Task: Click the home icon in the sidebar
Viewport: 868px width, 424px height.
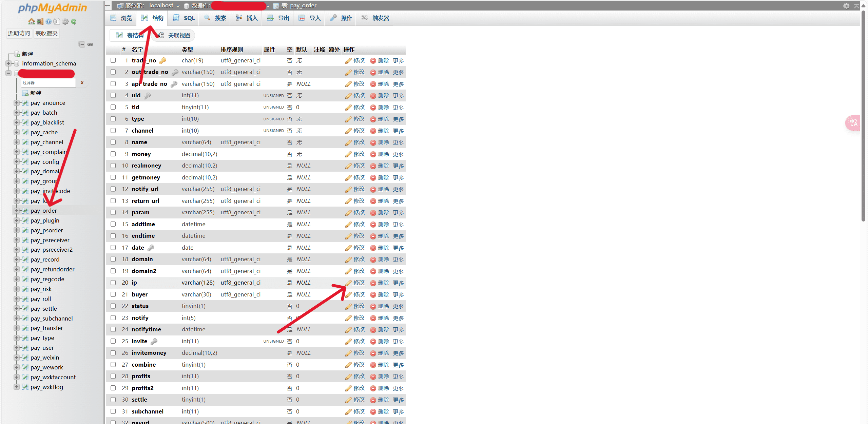Action: [31, 22]
